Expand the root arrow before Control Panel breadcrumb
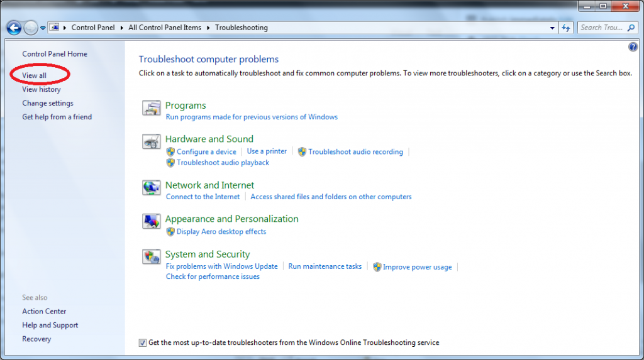644x360 pixels. click(x=65, y=28)
